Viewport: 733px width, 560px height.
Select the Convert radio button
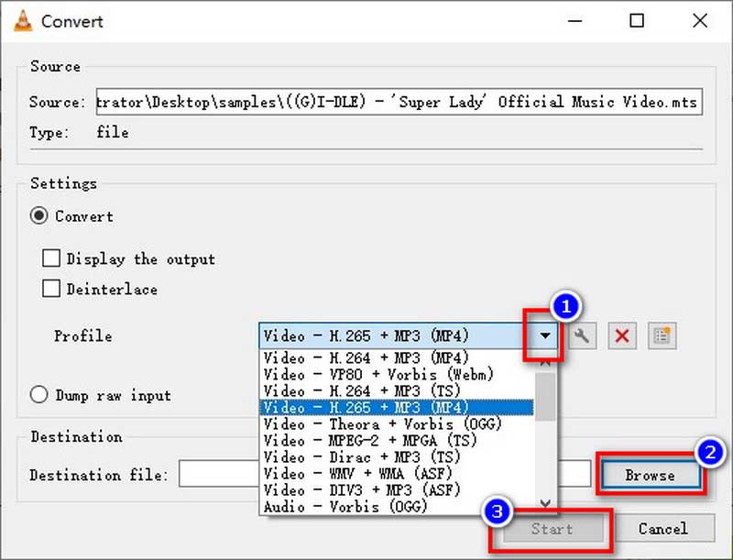pyautogui.click(x=39, y=217)
